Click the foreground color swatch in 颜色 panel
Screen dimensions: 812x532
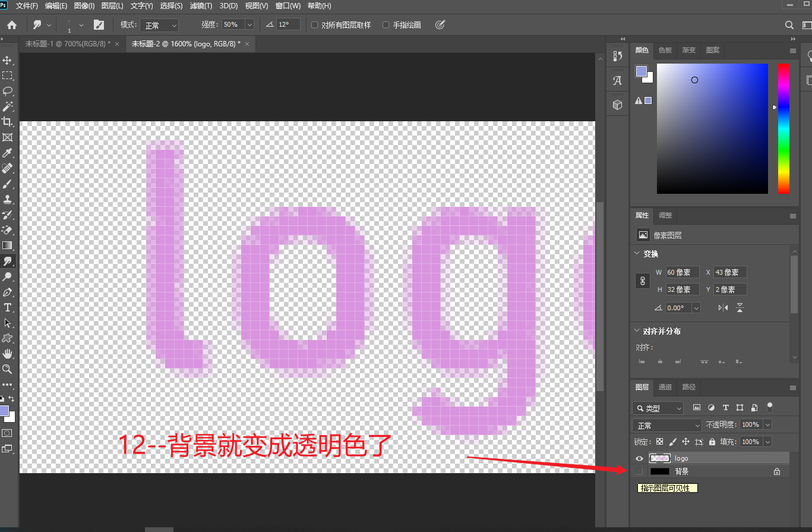(x=641, y=71)
